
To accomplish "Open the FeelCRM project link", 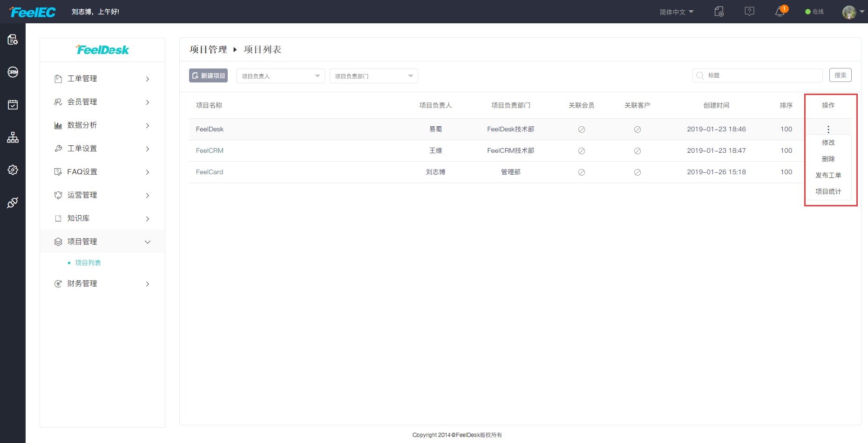I will [210, 150].
